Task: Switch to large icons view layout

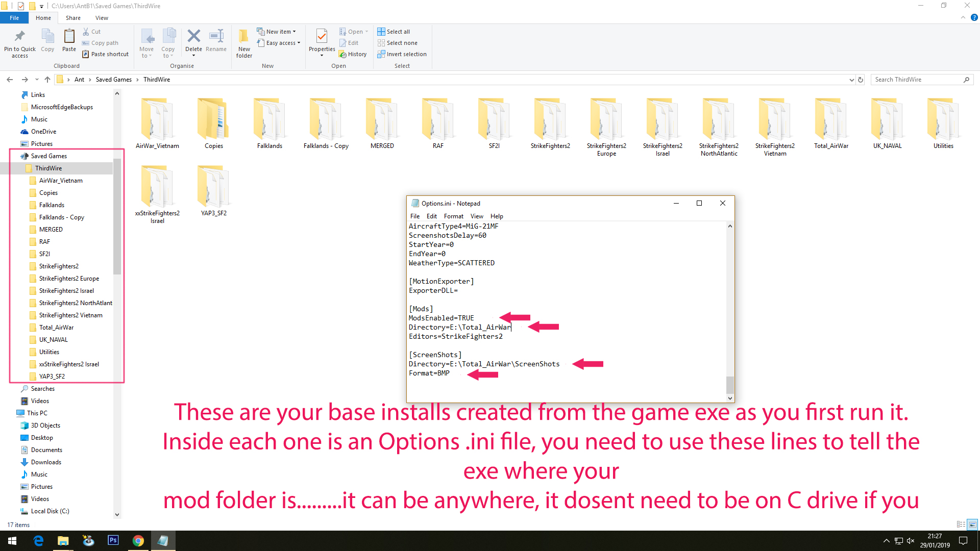Action: (x=973, y=524)
